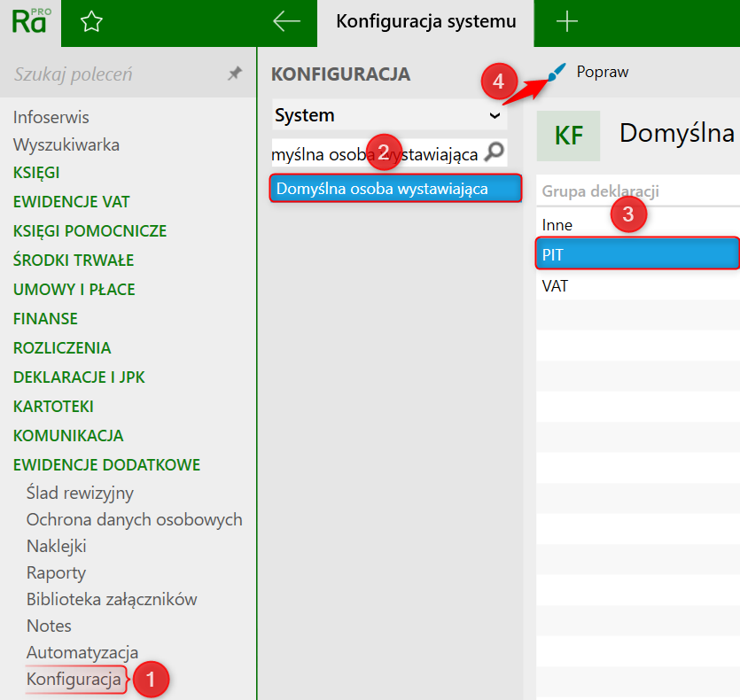
Task: Open Automatyzacja in the sidebar
Action: pyautogui.click(x=82, y=653)
